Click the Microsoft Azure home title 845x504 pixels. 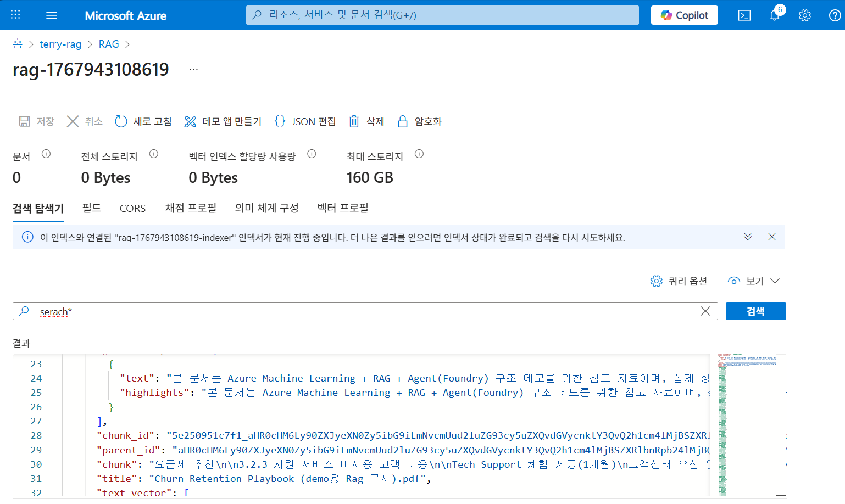coord(125,16)
